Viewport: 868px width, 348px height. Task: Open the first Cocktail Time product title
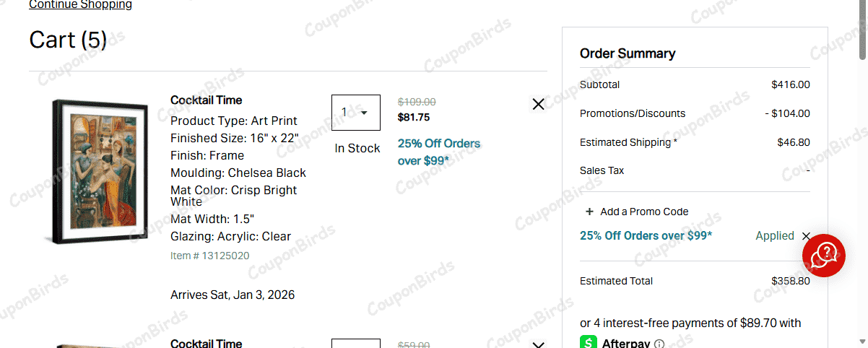coord(206,100)
